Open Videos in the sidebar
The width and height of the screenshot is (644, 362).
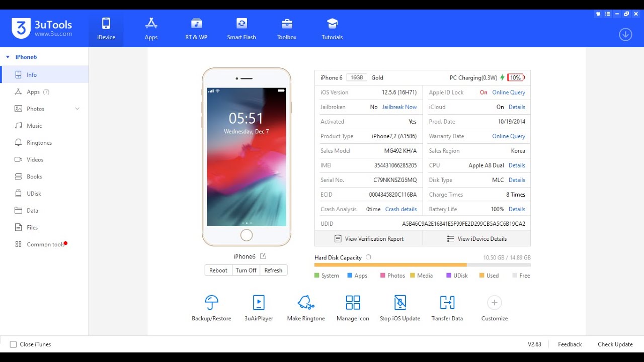point(44,159)
